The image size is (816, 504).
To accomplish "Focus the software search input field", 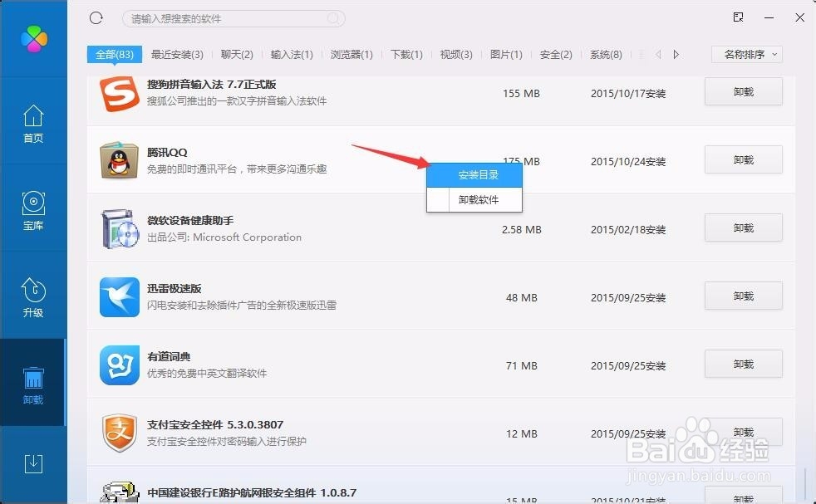I will tap(233, 19).
